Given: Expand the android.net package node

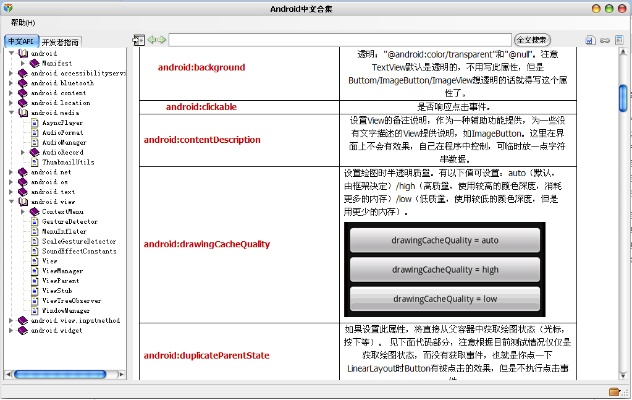Looking at the screenshot, I should 10,172.
